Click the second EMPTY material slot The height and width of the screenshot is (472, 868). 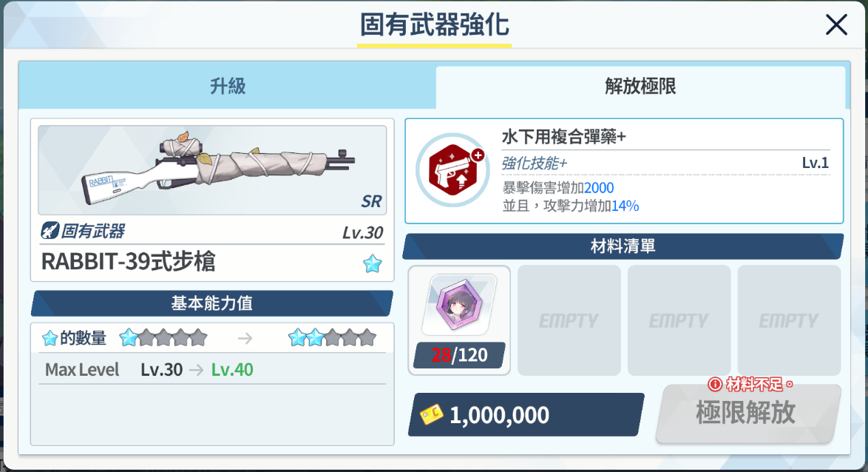[x=679, y=320]
